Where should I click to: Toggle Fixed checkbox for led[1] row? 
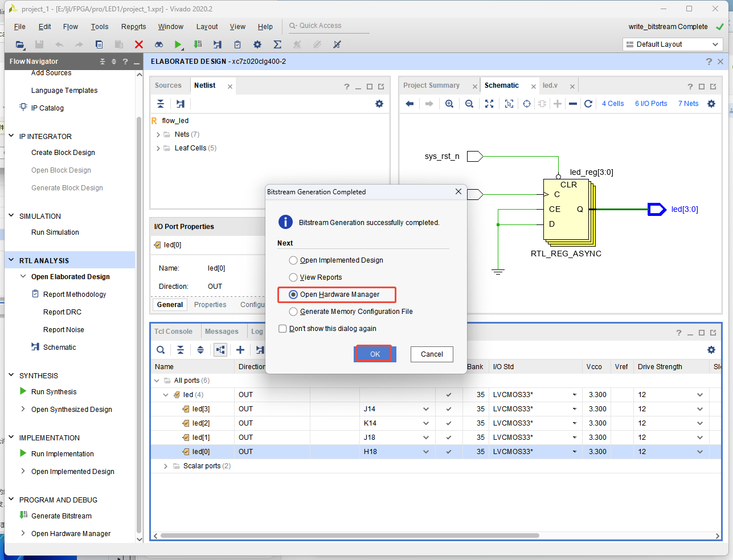tap(449, 438)
